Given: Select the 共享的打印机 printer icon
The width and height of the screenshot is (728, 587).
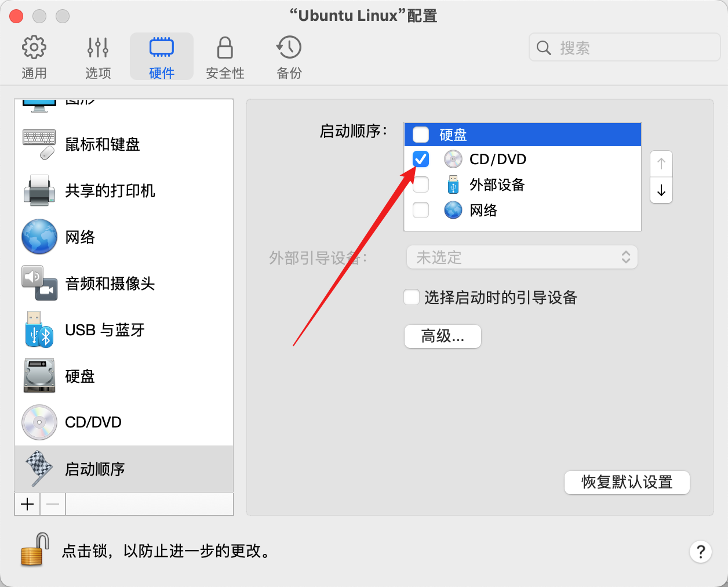Looking at the screenshot, I should click(39, 190).
